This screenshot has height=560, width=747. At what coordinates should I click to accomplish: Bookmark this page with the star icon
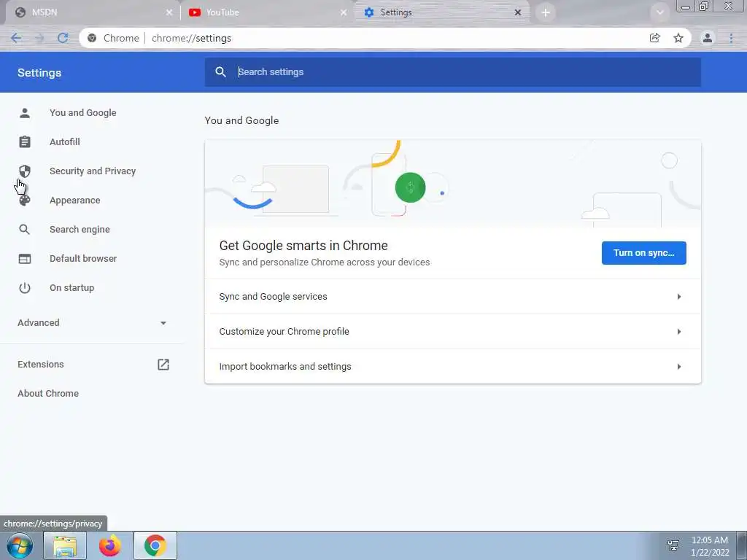coord(678,38)
